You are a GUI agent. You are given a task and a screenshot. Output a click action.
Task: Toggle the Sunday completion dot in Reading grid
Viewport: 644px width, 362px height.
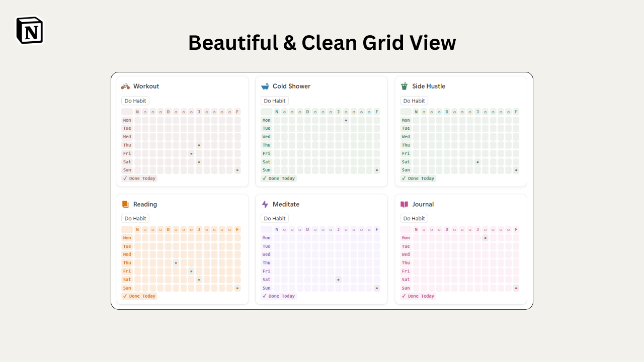pyautogui.click(x=237, y=288)
